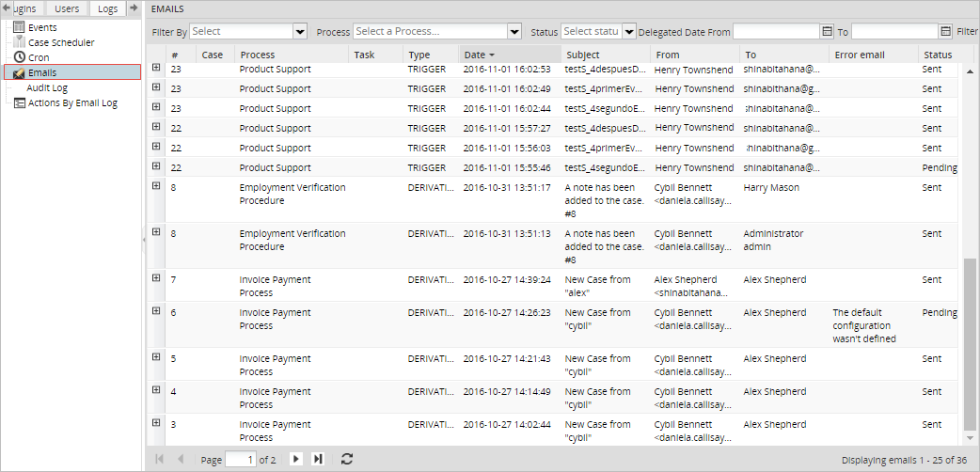Go to next page of emails
980x472 pixels.
pyautogui.click(x=295, y=459)
